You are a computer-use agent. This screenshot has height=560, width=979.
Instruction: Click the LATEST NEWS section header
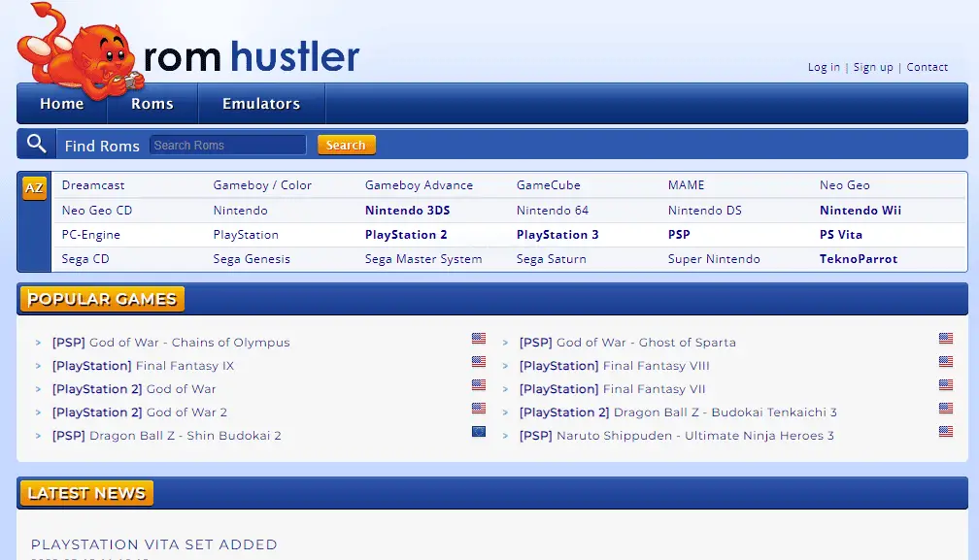pyautogui.click(x=86, y=493)
